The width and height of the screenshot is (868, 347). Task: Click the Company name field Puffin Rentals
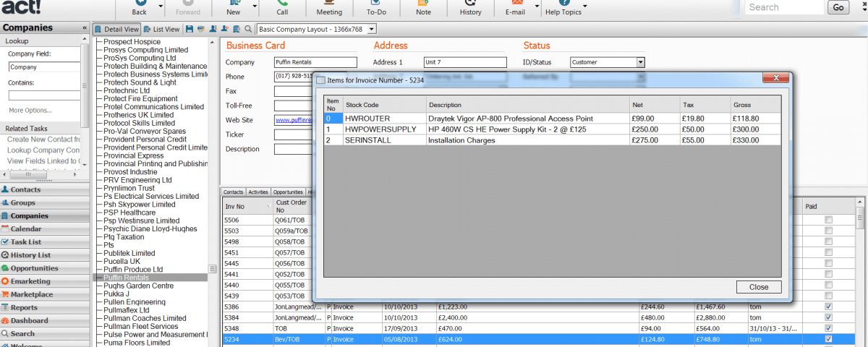pos(315,62)
